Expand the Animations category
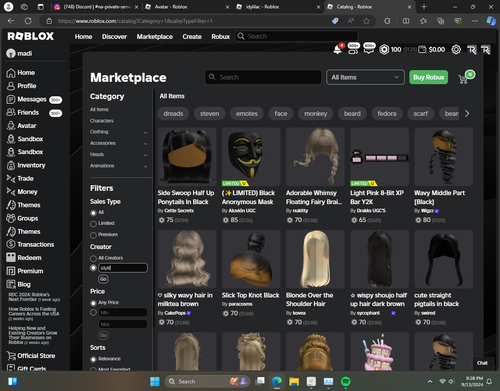Screen dimensions: 500x391 pos(145,166)
